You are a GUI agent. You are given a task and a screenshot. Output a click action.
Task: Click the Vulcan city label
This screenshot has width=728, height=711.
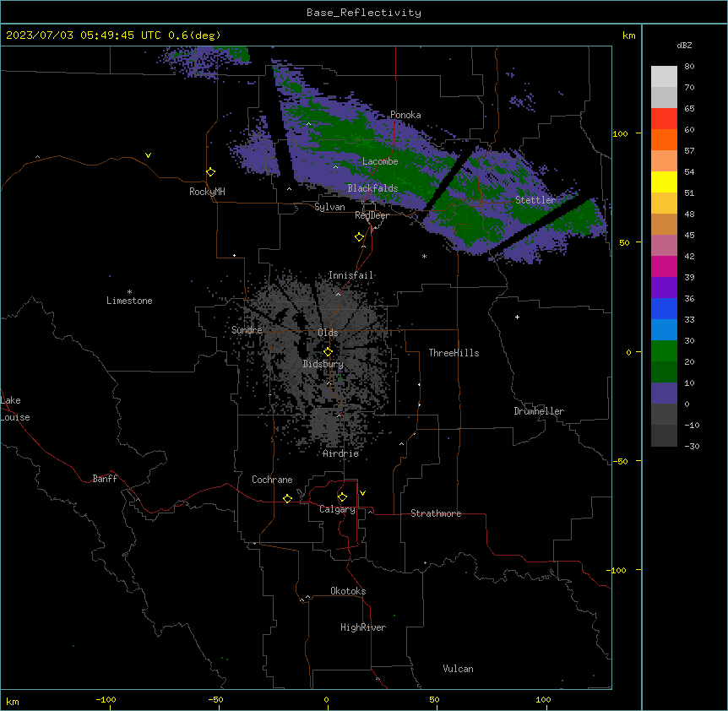(458, 669)
